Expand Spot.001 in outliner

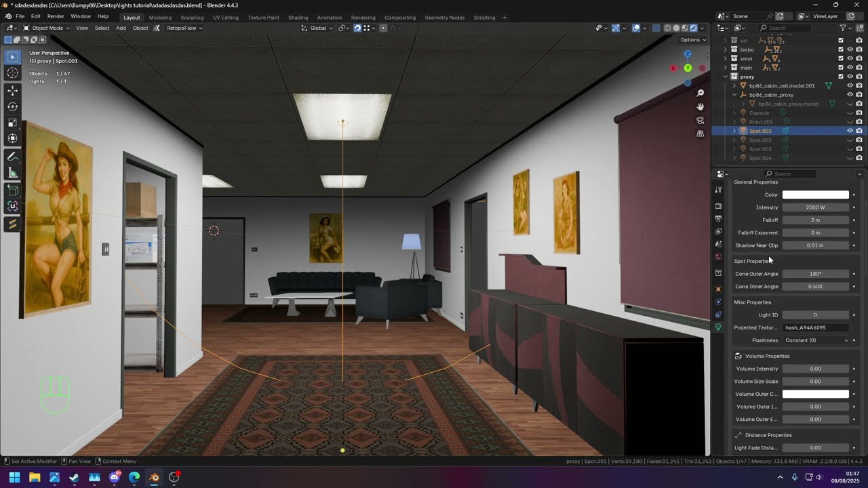[x=734, y=131]
